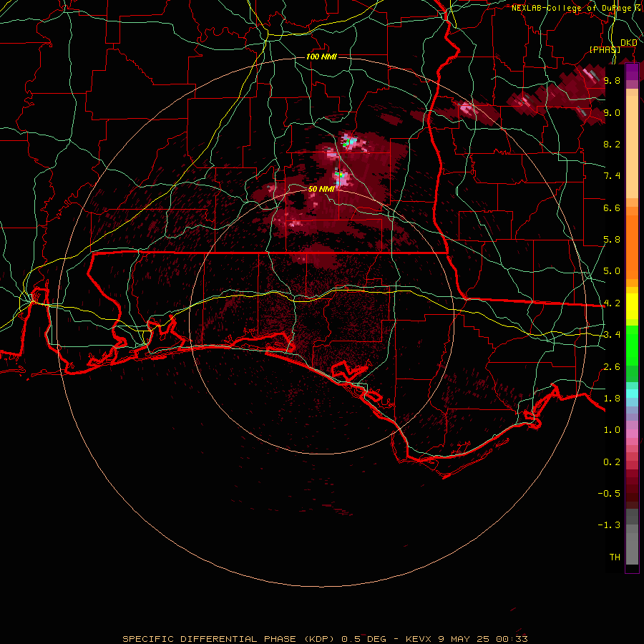644x644 pixels.
Task: Click the 1.0 value on the scale
Action: click(612, 430)
